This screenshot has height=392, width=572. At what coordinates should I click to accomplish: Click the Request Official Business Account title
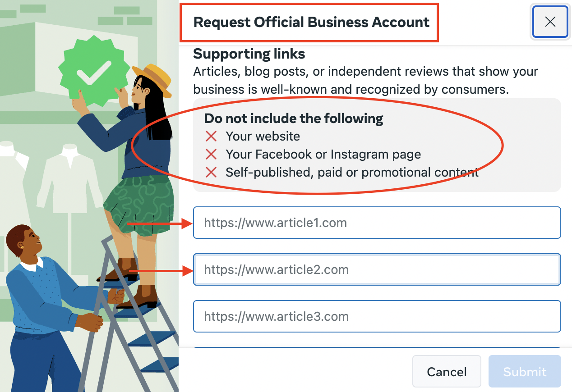(311, 22)
